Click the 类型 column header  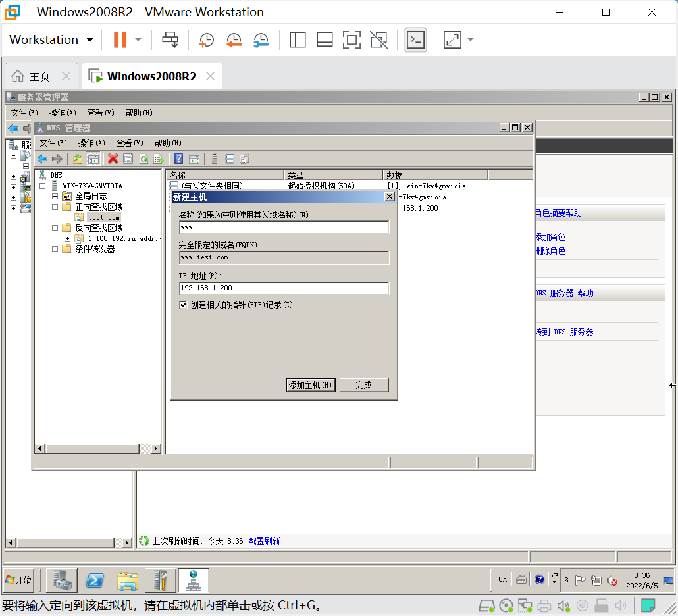click(x=333, y=175)
